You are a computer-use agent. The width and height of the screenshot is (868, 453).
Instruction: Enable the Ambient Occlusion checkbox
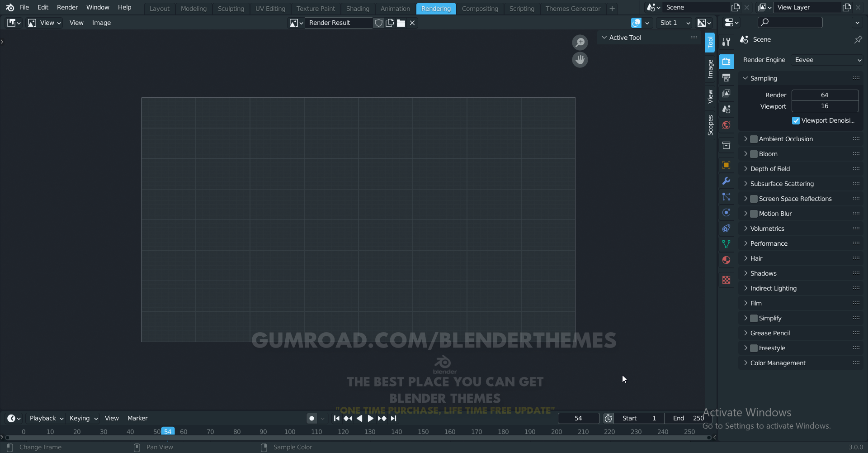754,139
